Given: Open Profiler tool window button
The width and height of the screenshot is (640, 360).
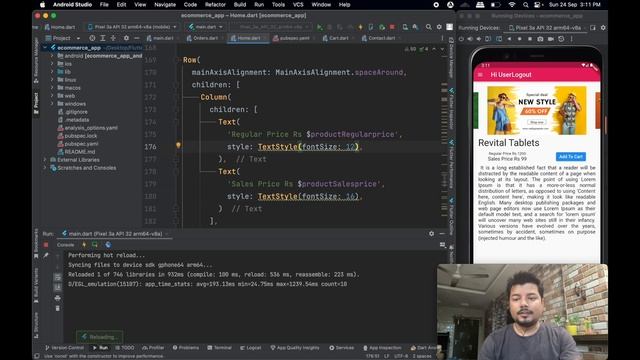Looking at the screenshot, I should tap(153, 348).
